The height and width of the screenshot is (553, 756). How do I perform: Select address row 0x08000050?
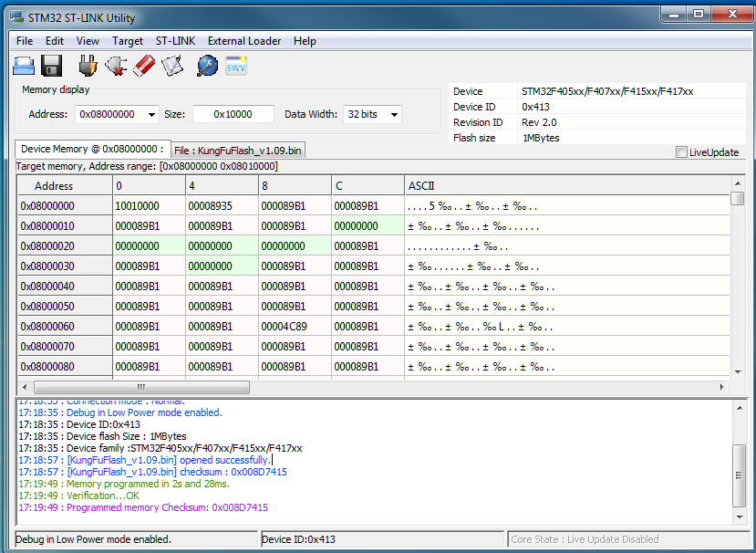[x=65, y=307]
